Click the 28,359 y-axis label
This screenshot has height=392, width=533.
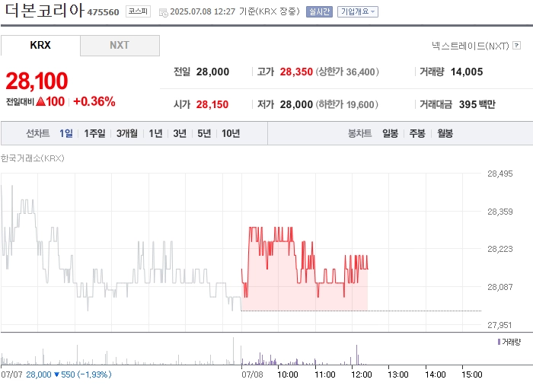[x=500, y=212]
